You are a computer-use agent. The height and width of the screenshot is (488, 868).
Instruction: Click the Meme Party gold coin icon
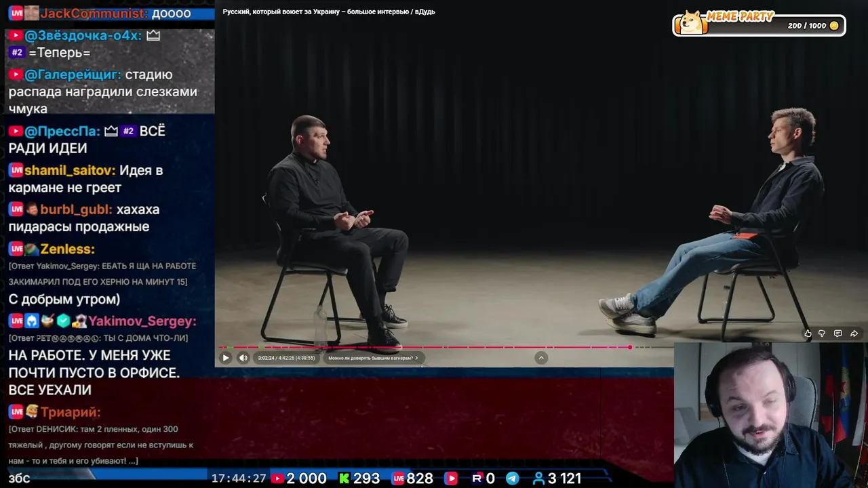[834, 26]
